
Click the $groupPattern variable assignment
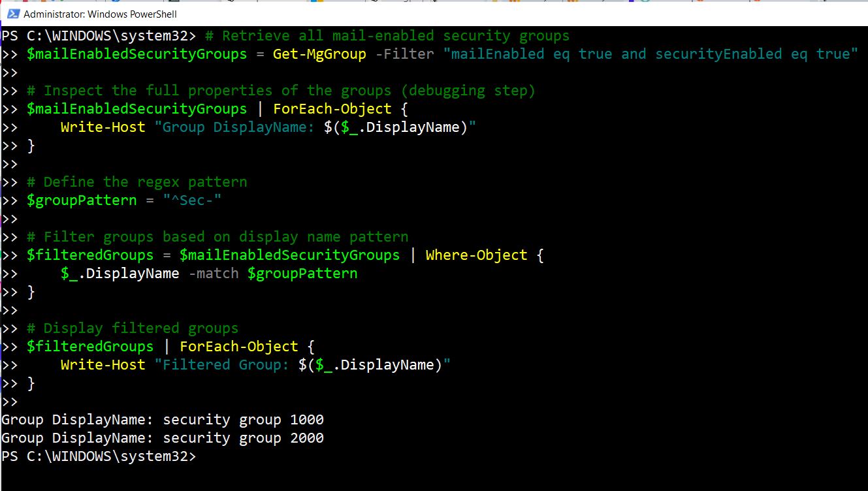click(x=82, y=200)
